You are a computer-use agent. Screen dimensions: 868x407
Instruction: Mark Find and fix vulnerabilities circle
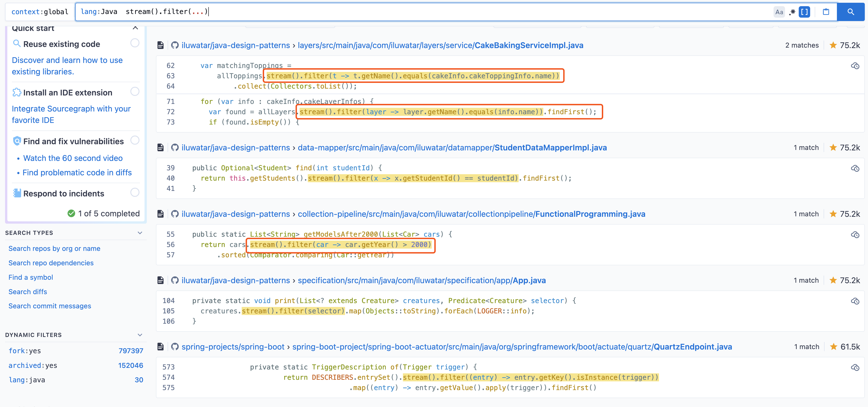(135, 140)
